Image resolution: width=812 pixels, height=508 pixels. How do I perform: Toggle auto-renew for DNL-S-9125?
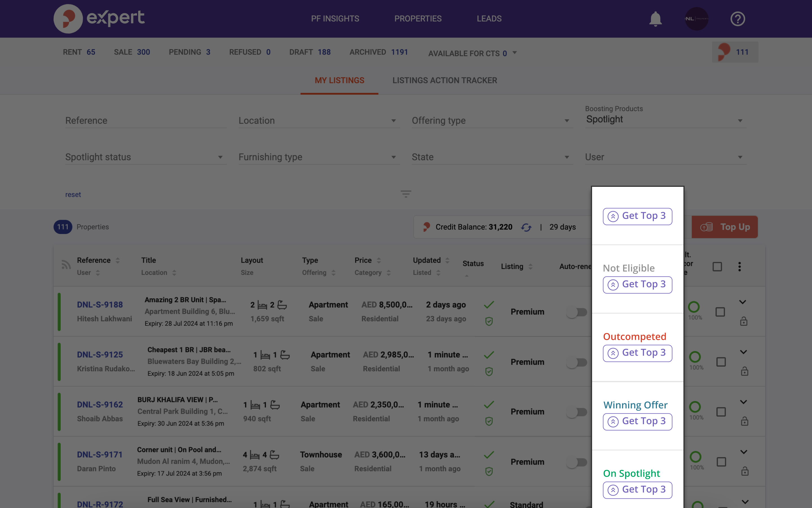point(577,362)
